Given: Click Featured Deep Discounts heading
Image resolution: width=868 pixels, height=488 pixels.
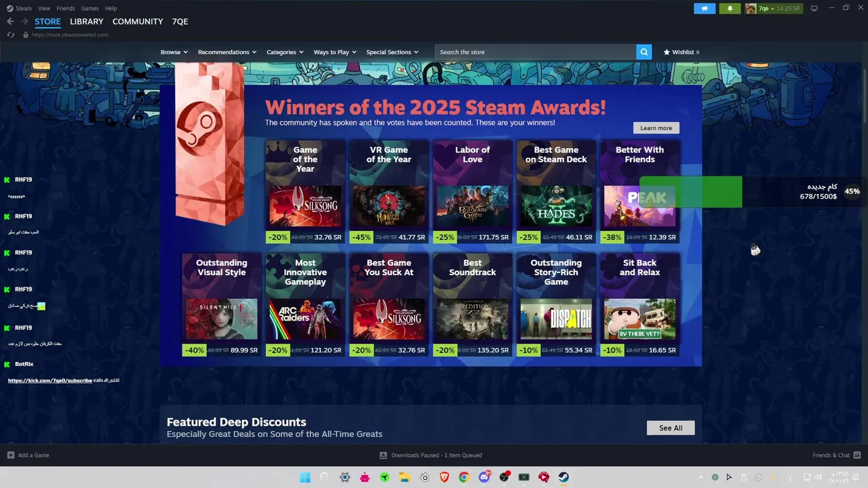Looking at the screenshot, I should click(236, 422).
